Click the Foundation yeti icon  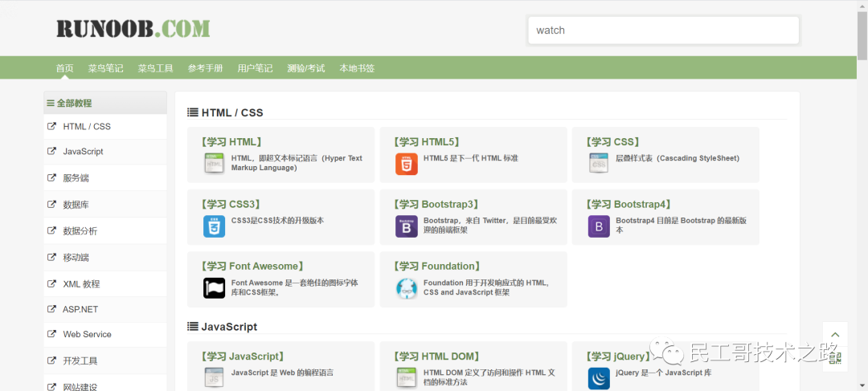(x=407, y=288)
